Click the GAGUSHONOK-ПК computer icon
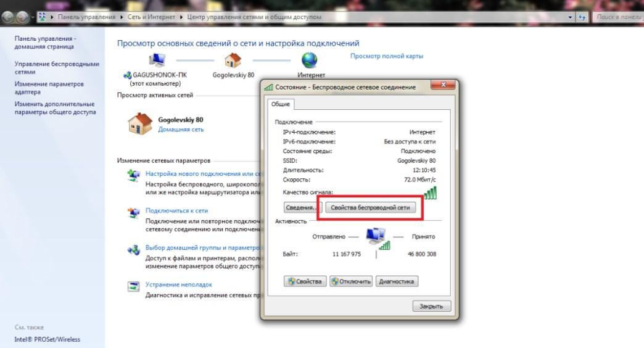This screenshot has width=644, height=348. pos(157,60)
